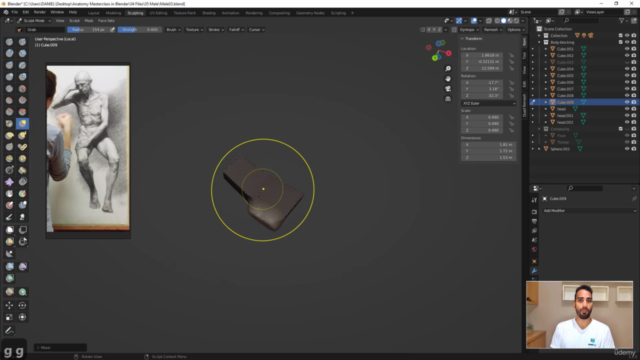Switch to wireframe viewport shading
The width and height of the screenshot is (640, 360).
[x=497, y=21]
